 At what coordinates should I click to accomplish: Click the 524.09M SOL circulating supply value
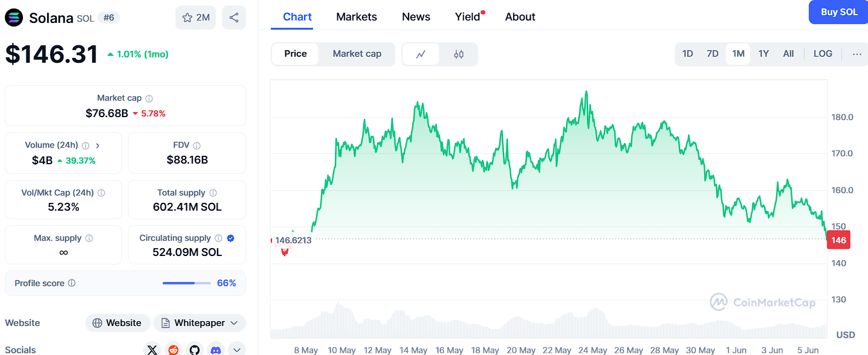pyautogui.click(x=187, y=252)
